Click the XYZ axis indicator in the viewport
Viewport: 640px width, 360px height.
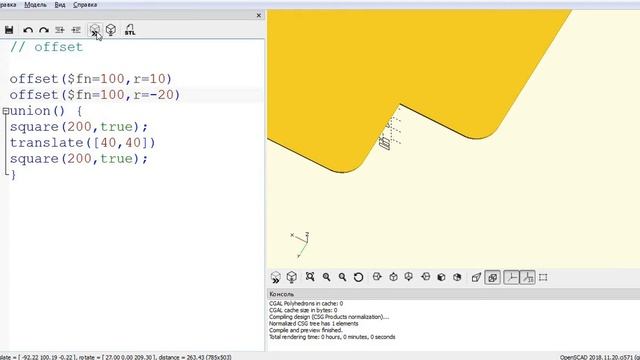pos(300,244)
